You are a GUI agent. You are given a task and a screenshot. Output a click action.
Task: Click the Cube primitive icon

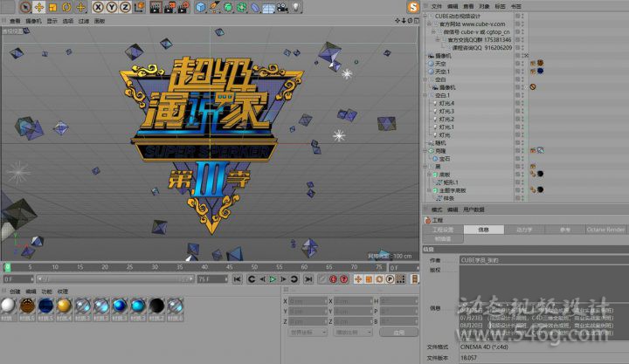(201, 7)
